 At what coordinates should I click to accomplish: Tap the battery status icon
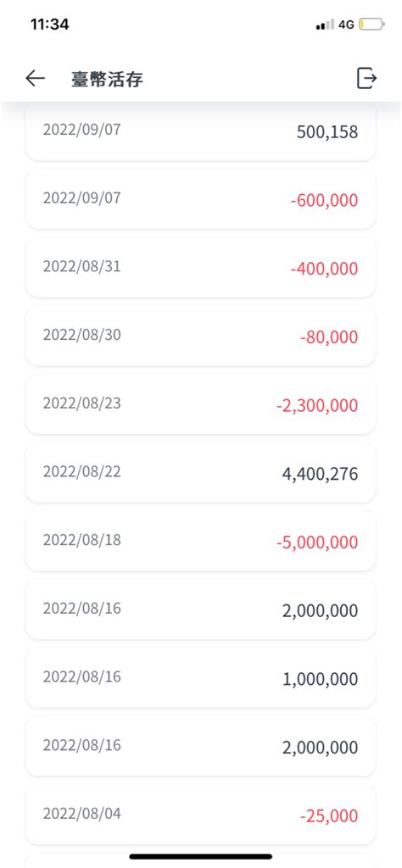point(371,25)
